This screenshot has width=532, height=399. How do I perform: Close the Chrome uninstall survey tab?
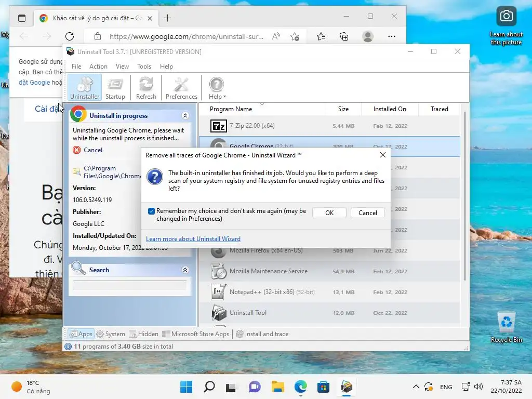pyautogui.click(x=150, y=18)
